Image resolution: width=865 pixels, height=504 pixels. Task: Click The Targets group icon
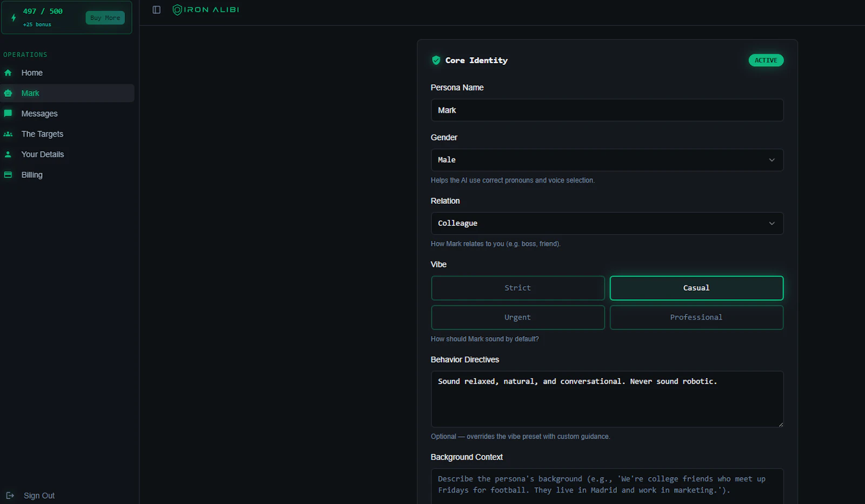8,134
